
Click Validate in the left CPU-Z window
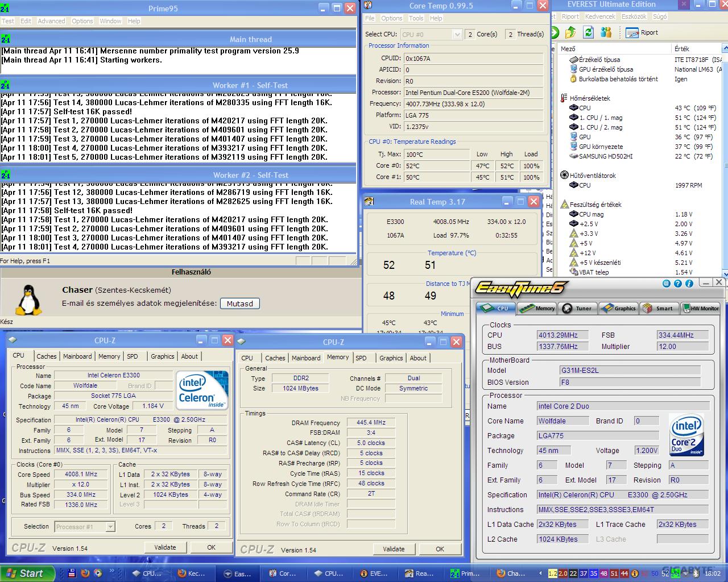pyautogui.click(x=165, y=547)
